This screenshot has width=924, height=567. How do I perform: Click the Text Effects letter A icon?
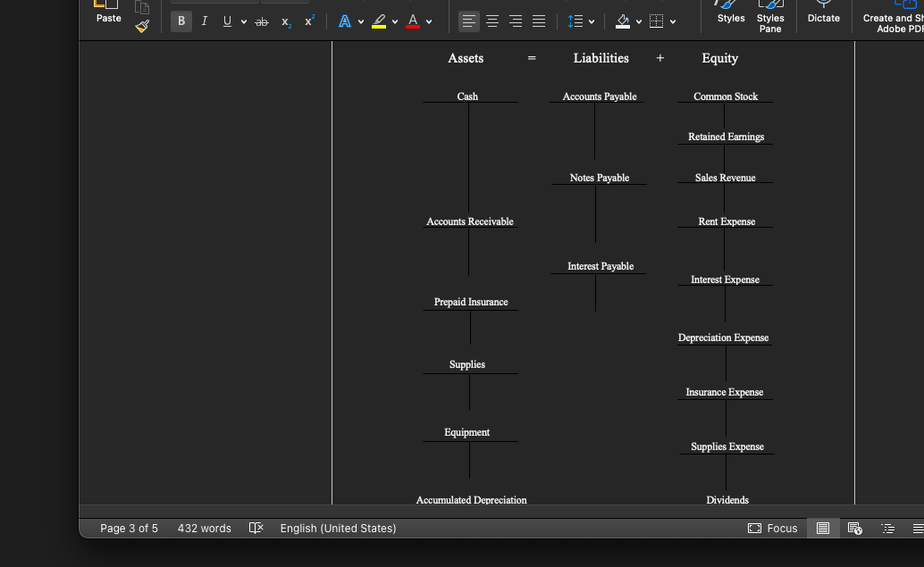pos(345,21)
